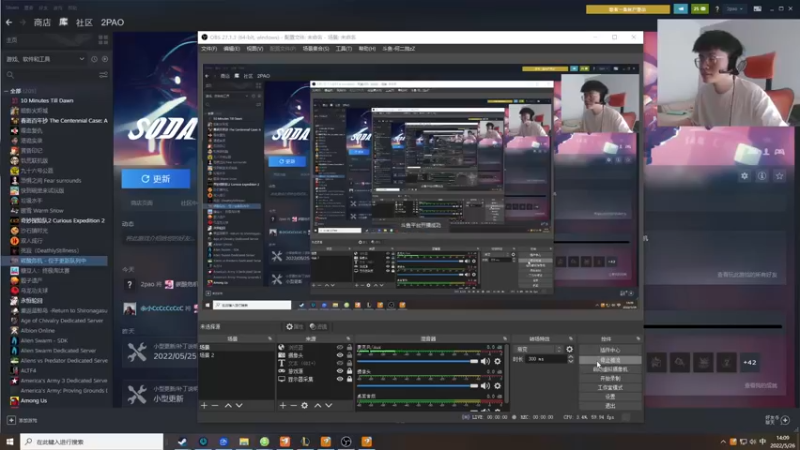Open the OBS 帮助(H) menu
800x450 pixels.
pyautogui.click(x=367, y=49)
